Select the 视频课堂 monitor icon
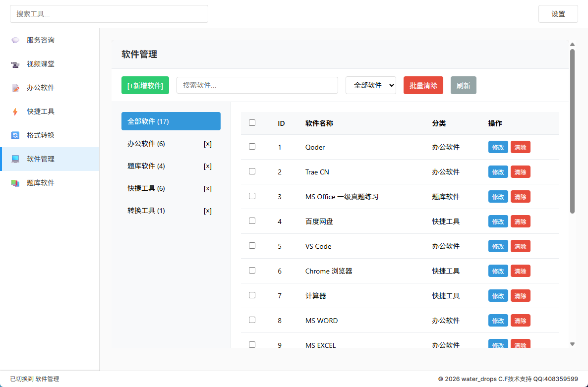The width and height of the screenshot is (588, 387). [x=15, y=64]
